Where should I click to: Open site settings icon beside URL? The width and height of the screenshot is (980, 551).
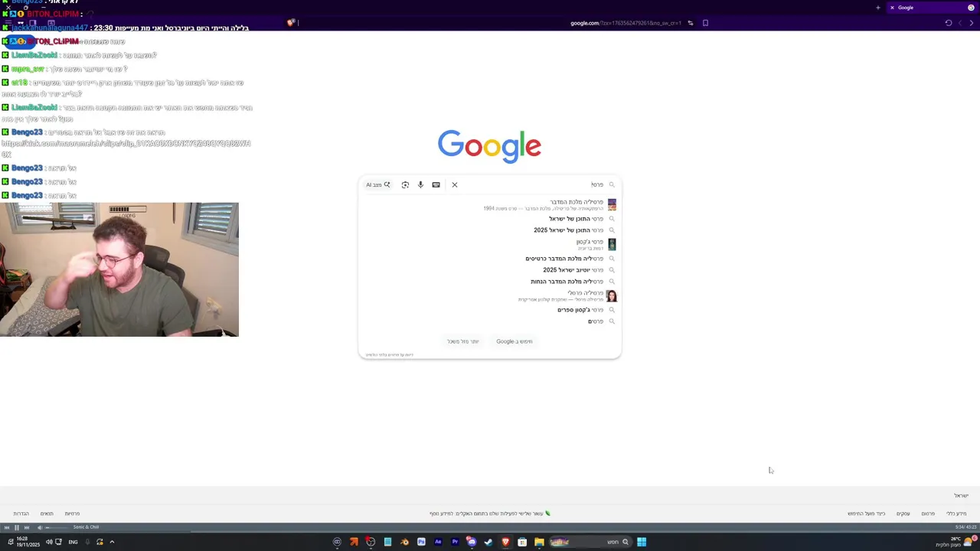[690, 23]
